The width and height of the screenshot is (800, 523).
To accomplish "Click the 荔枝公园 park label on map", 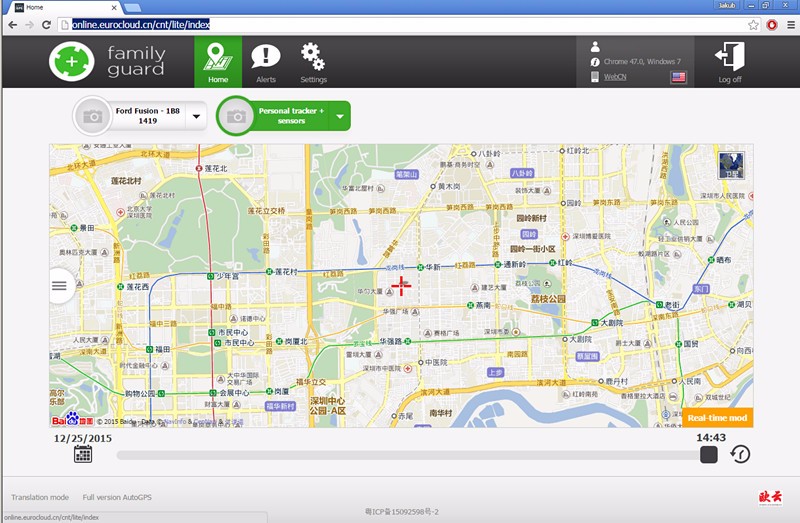I will click(x=548, y=298).
